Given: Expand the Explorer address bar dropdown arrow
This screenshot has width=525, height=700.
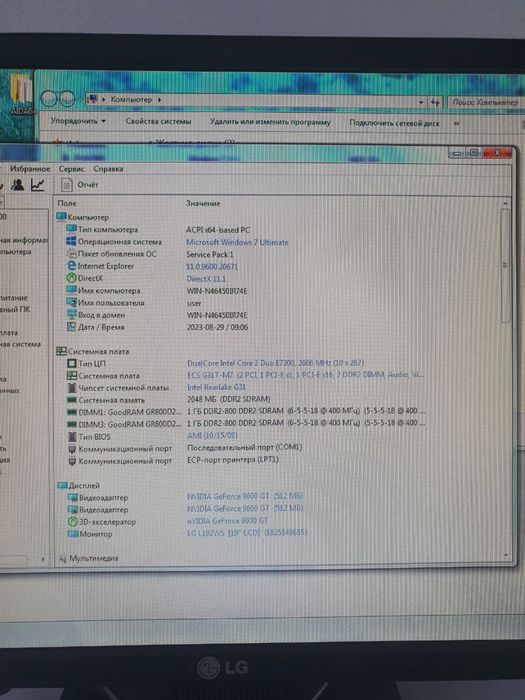Looking at the screenshot, I should 421,102.
